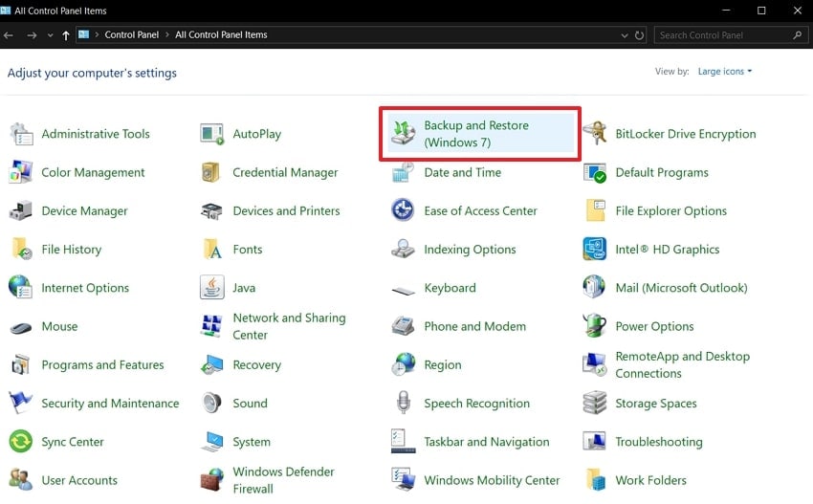Open the Mouse icon
The image size is (813, 504).
21,328
